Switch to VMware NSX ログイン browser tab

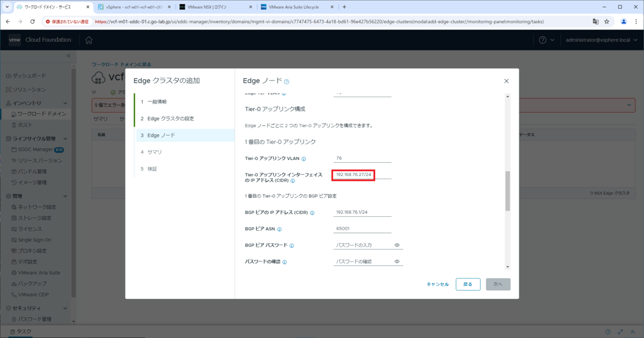pos(215,7)
